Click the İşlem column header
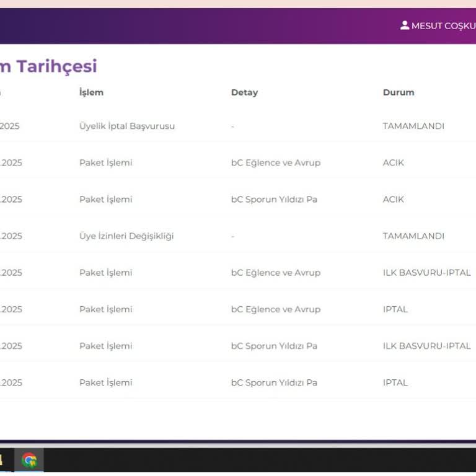This screenshot has height=476, width=476. [x=91, y=92]
